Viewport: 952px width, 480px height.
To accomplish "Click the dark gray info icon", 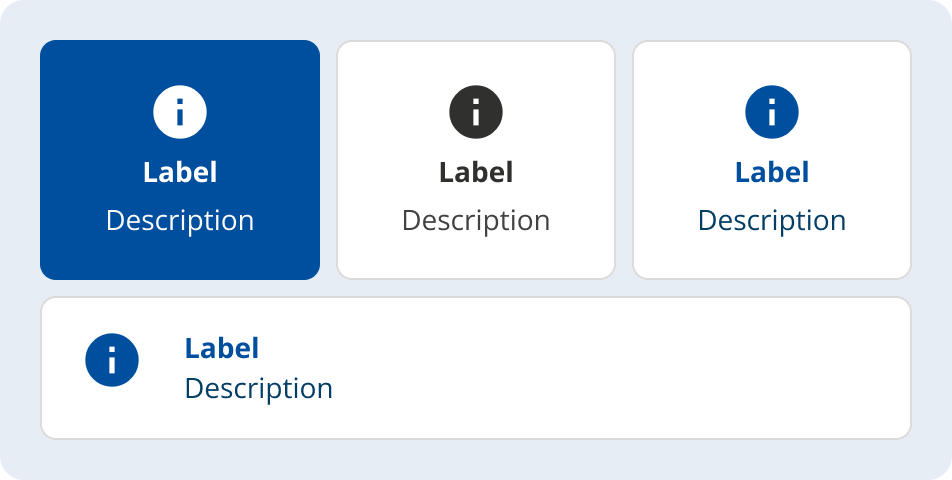I will (476, 112).
